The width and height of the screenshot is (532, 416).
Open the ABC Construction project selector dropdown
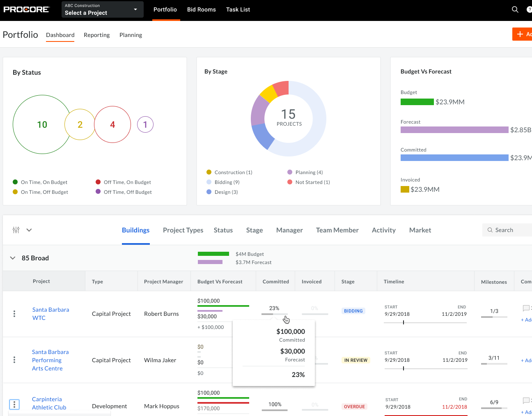(x=102, y=9)
